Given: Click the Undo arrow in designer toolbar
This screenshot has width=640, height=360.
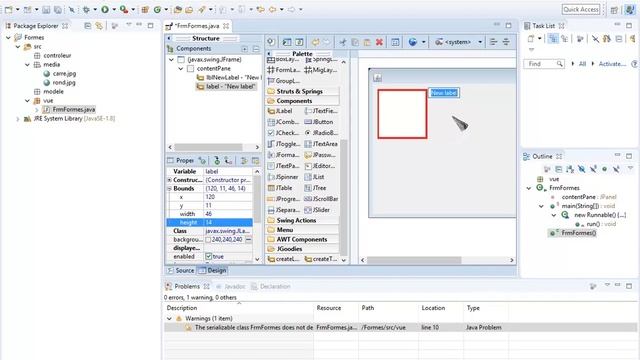Looking at the screenshot, I should click(316, 42).
